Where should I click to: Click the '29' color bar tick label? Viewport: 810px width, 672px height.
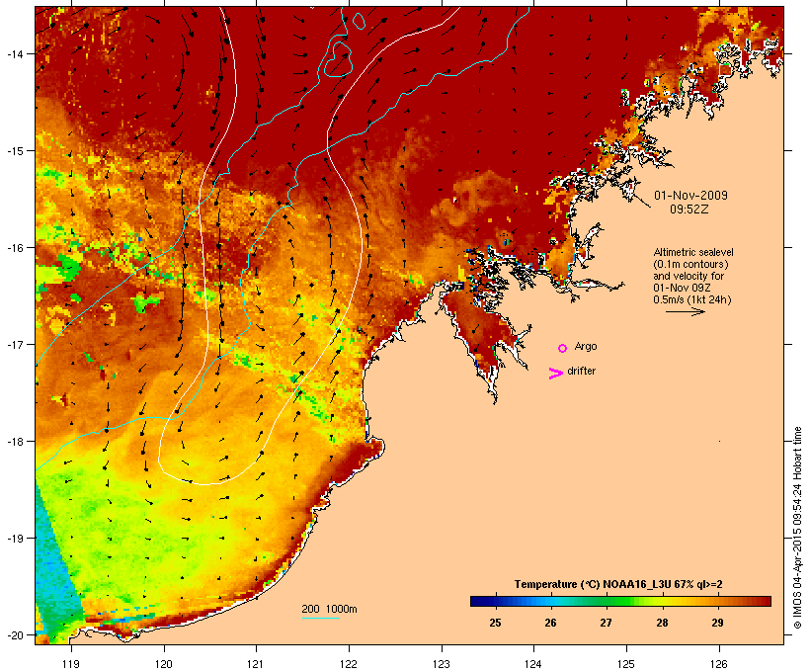[717, 623]
